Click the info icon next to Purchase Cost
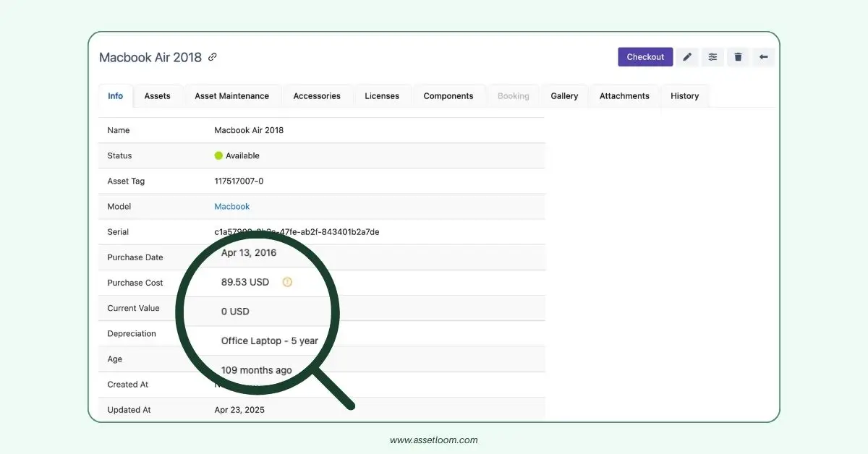The width and height of the screenshot is (868, 454). (x=287, y=282)
